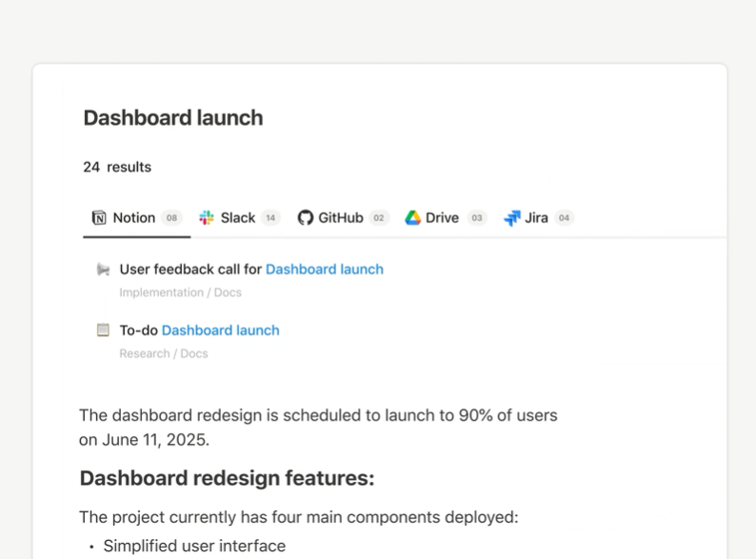
Task: Click the 08 count badge on Notion
Action: pyautogui.click(x=171, y=218)
